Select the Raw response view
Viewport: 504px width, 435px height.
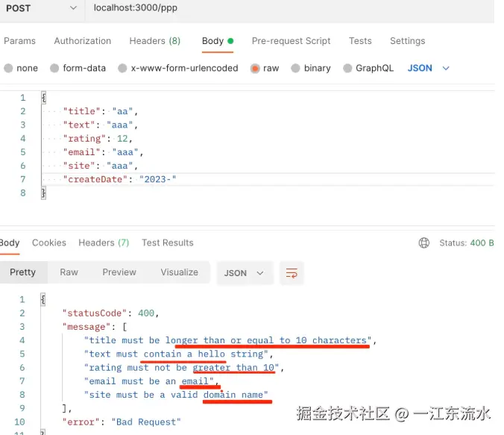(69, 272)
